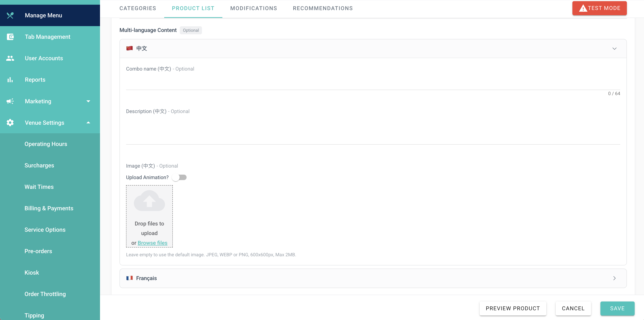Click the cloud upload icon in drop zone
The image size is (644, 320).
click(x=149, y=201)
